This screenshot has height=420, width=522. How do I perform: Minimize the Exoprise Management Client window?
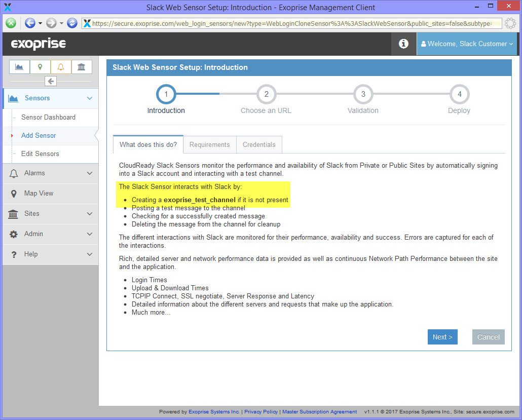click(x=477, y=7)
